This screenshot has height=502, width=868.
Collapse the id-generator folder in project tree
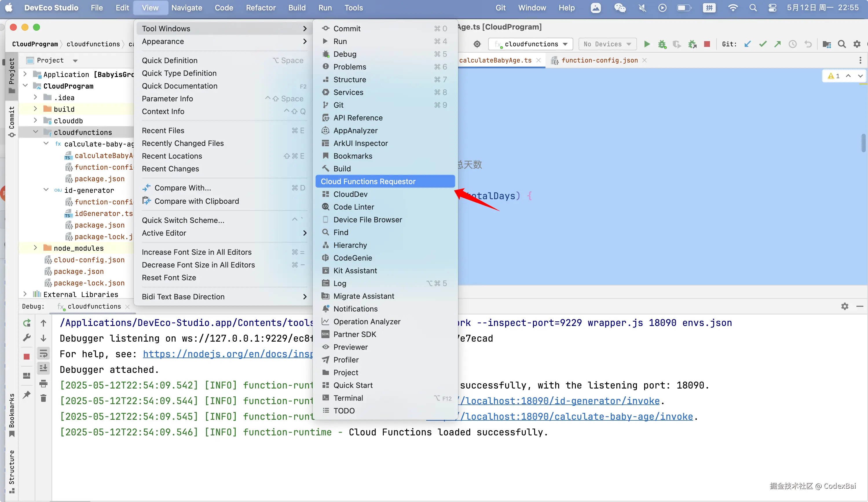(x=46, y=190)
